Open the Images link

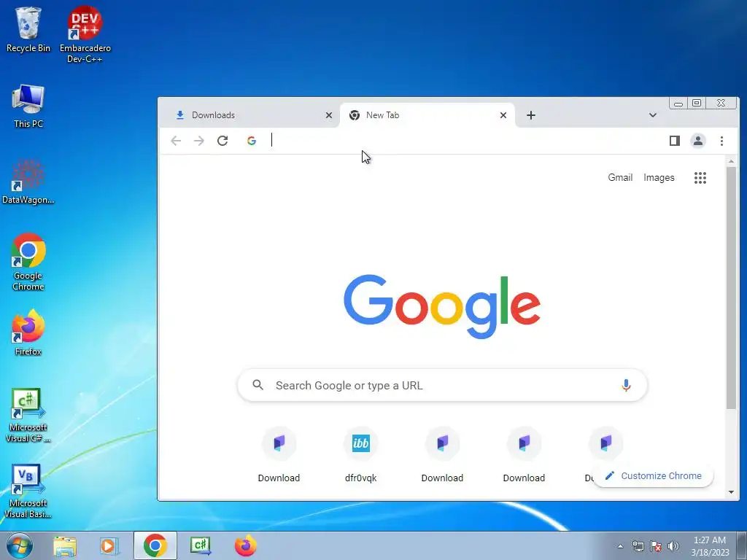point(659,178)
